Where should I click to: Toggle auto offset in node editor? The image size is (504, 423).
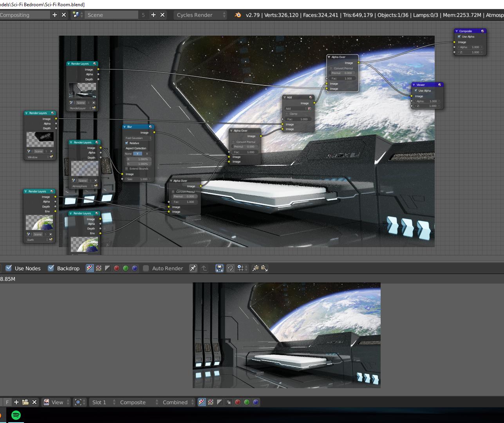pos(220,268)
